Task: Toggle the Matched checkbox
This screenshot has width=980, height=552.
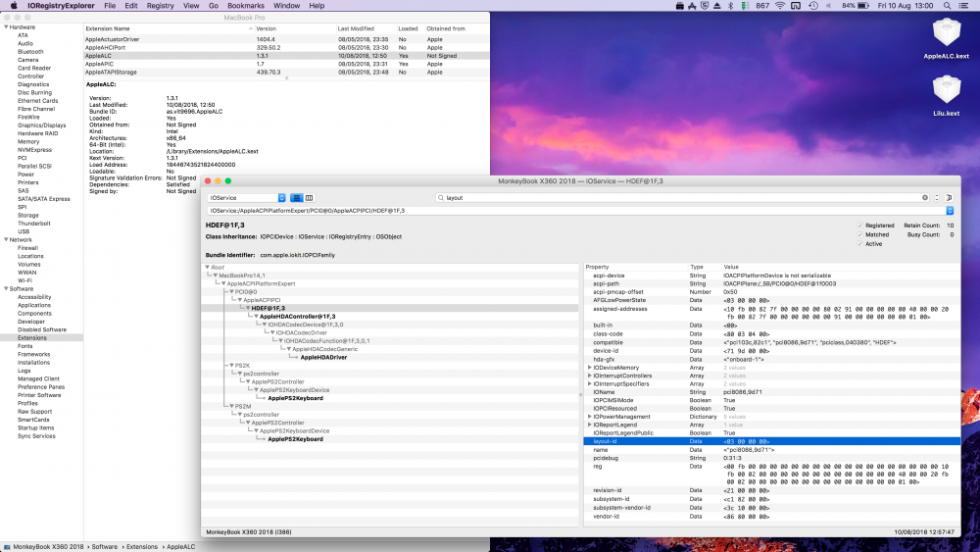Action: [x=860, y=234]
